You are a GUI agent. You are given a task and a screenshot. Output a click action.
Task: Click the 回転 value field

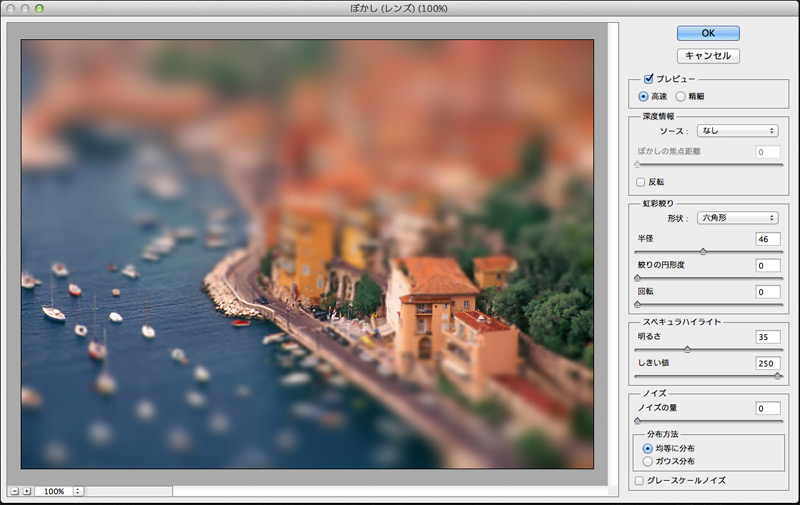tap(767, 292)
